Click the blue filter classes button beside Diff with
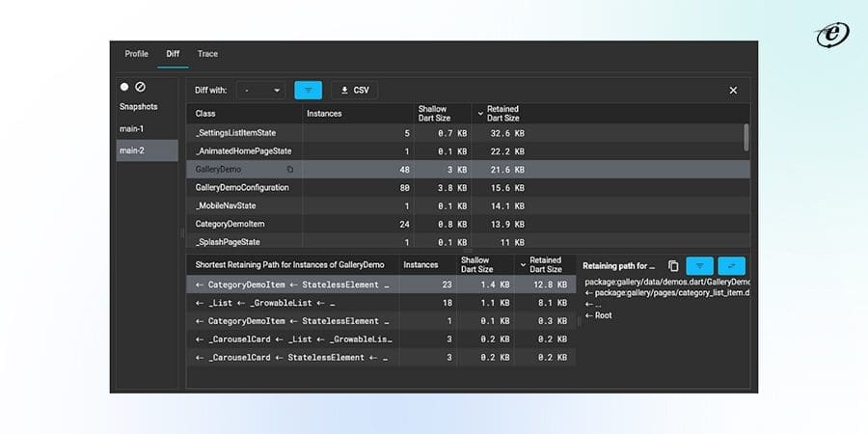This screenshot has height=434, width=868. pos(309,91)
